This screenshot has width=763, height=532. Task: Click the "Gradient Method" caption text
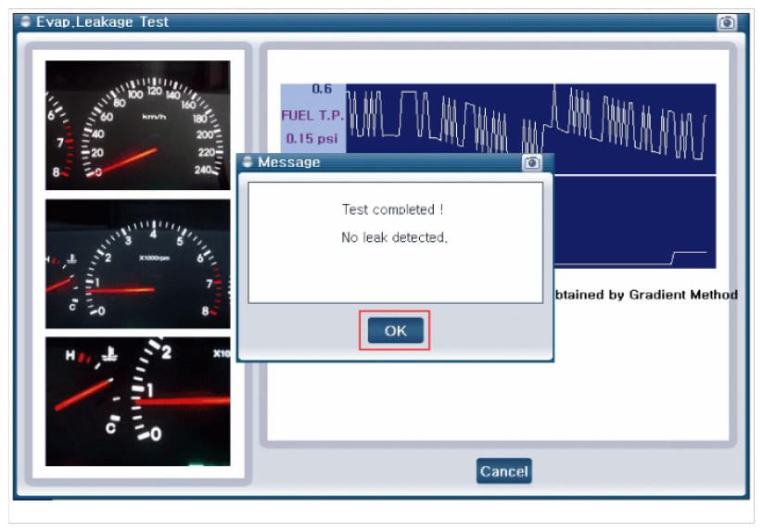point(683,295)
